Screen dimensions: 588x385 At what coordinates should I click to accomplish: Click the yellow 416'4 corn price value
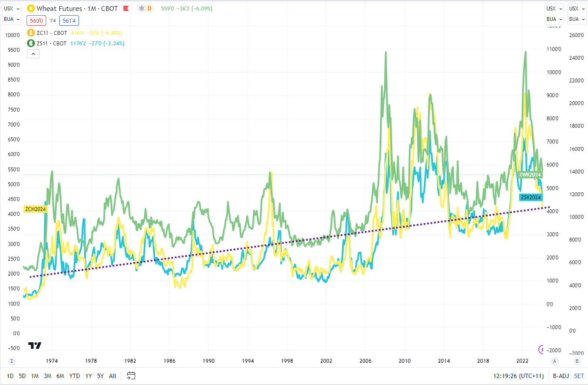[x=77, y=33]
